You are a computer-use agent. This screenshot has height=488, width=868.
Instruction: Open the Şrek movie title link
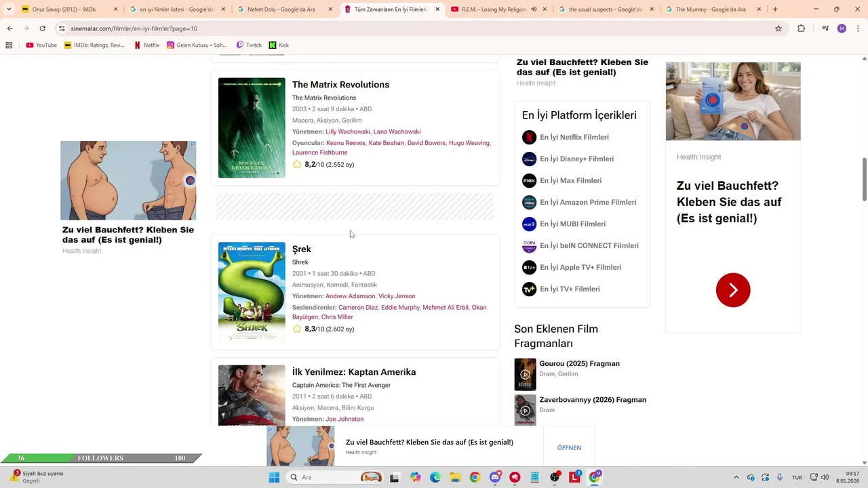tap(302, 249)
